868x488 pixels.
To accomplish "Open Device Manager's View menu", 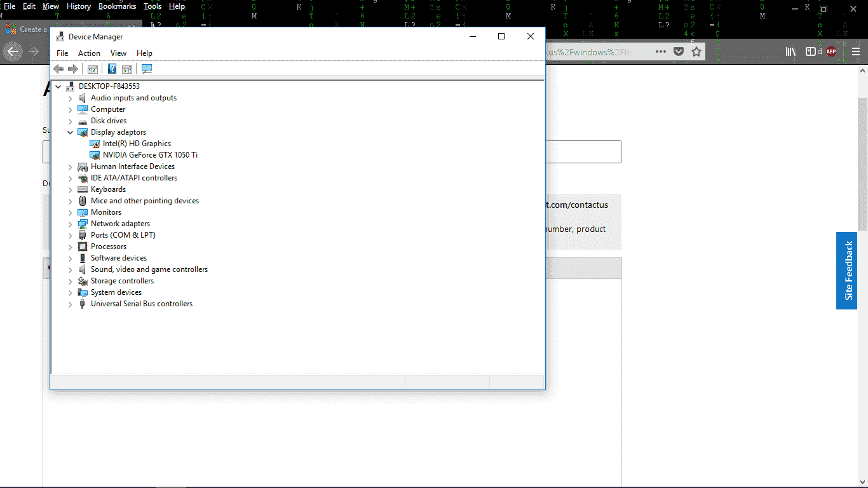I will [x=118, y=53].
